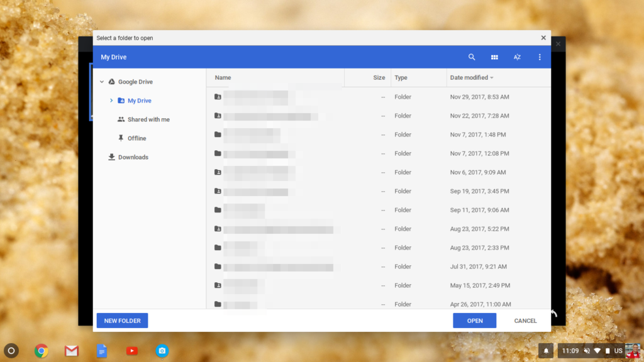The height and width of the screenshot is (362, 644).
Task: Create a new folder
Action: tap(122, 321)
